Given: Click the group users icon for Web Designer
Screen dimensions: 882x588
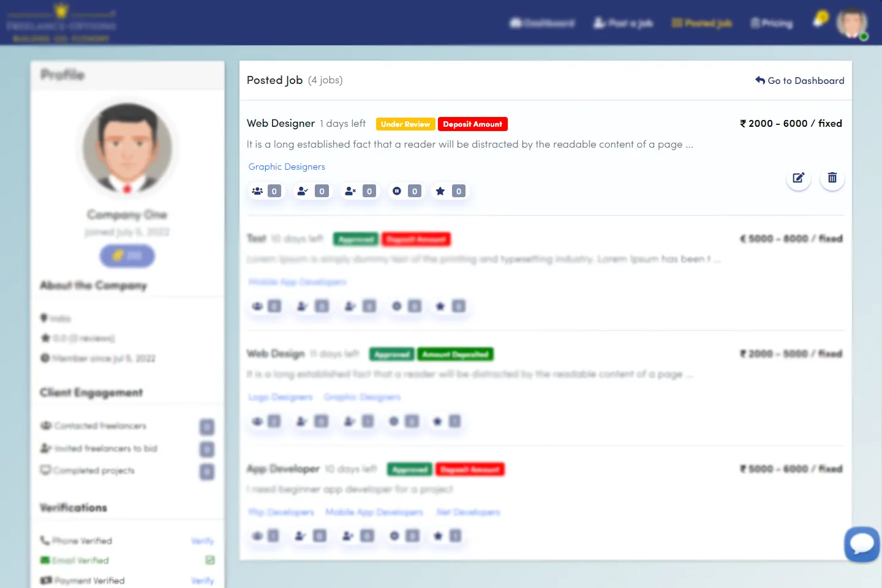Looking at the screenshot, I should [x=258, y=191].
